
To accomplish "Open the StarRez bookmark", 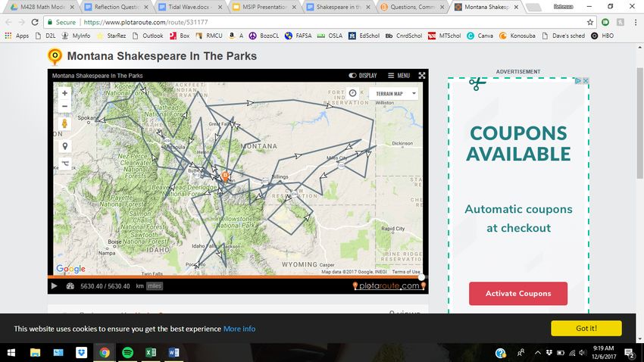I will (x=111, y=36).
